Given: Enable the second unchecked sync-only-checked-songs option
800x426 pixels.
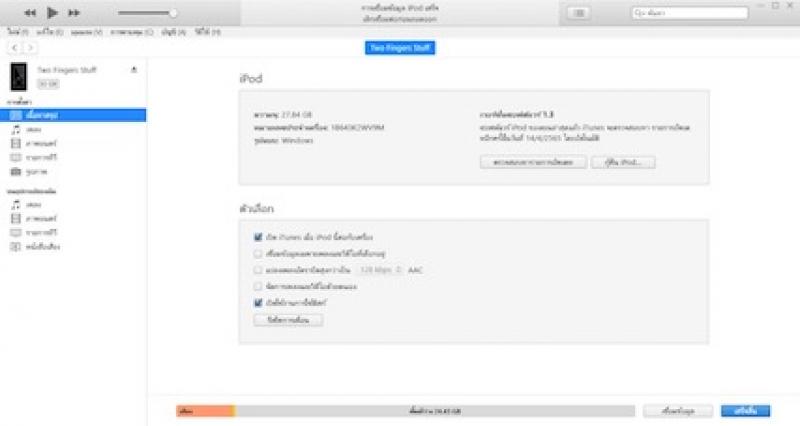Looking at the screenshot, I should coord(258,254).
